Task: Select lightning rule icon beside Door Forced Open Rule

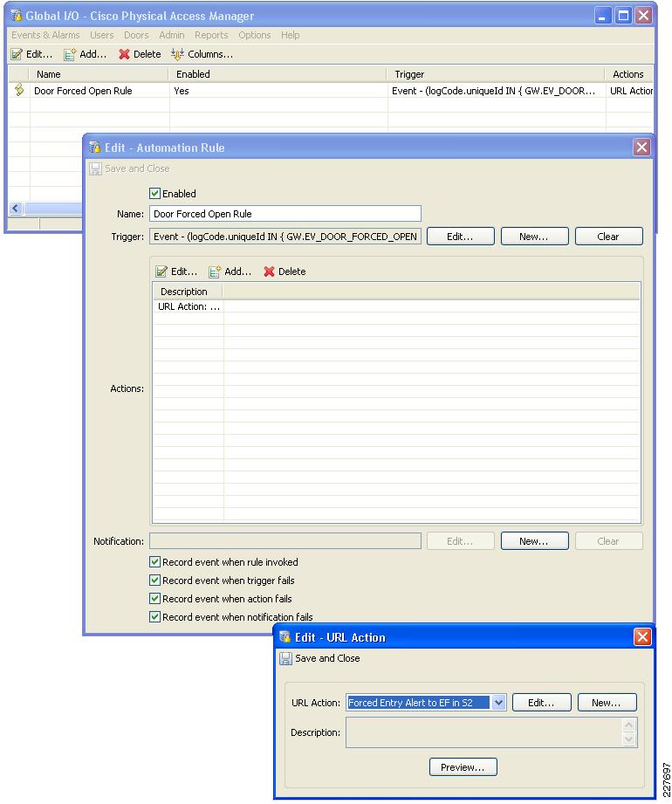Action: point(19,90)
